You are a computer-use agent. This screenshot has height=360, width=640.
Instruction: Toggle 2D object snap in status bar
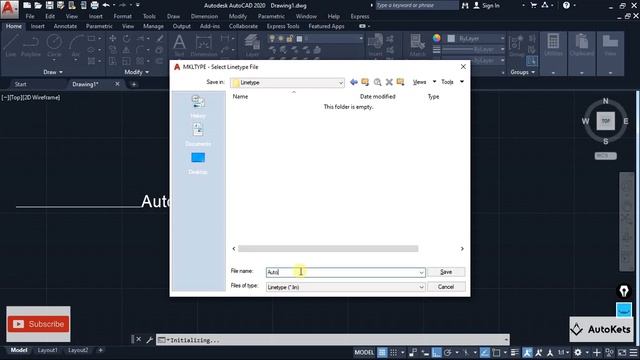tap(496, 352)
